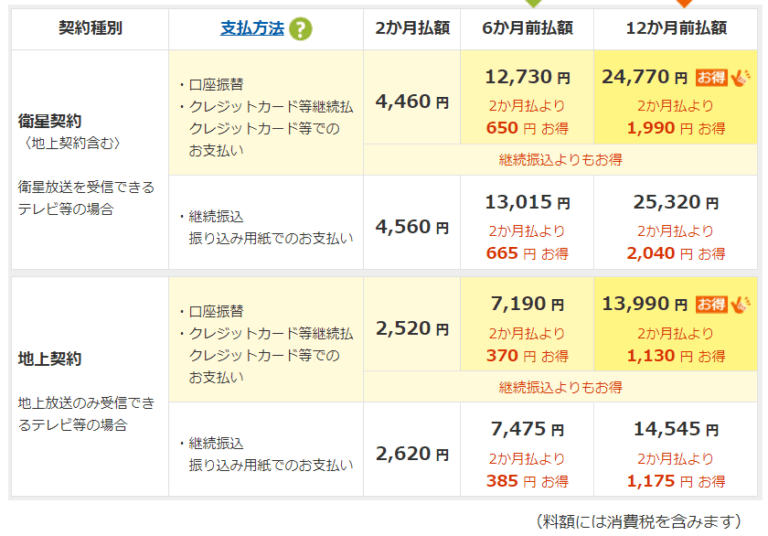The width and height of the screenshot is (768, 536).
Task: Click the 4,460 円 two-month price
Action: pyautogui.click(x=412, y=101)
